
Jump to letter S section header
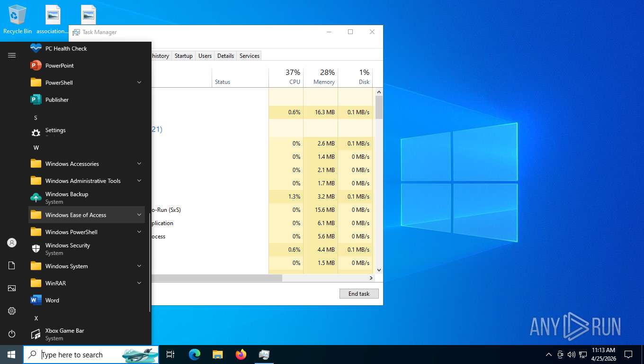tap(36, 118)
